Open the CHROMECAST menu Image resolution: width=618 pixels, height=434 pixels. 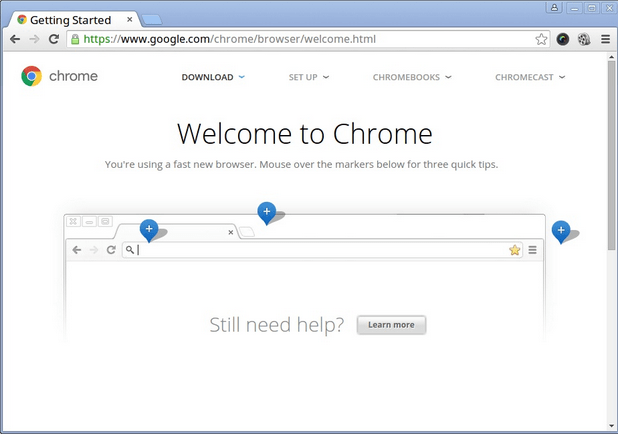pyautogui.click(x=524, y=77)
